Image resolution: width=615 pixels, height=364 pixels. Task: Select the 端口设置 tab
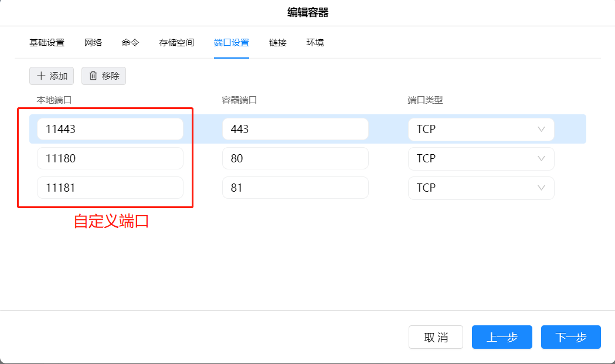click(x=232, y=43)
